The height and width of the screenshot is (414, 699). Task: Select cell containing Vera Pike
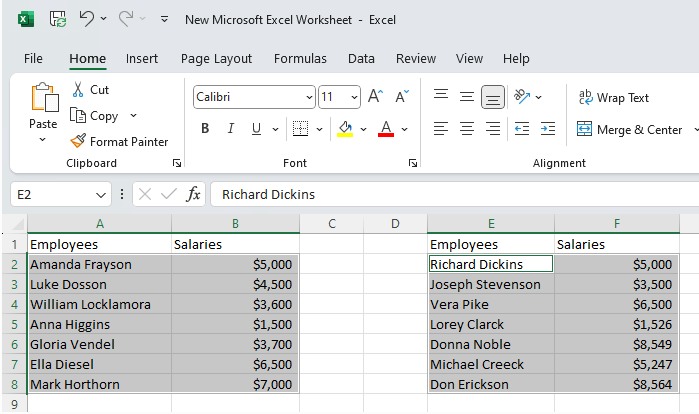pos(490,304)
